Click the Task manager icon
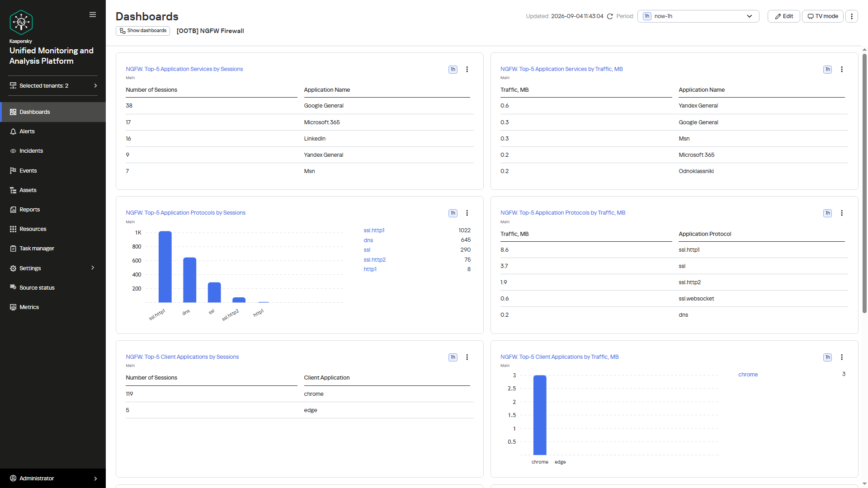The image size is (868, 488). point(13,249)
